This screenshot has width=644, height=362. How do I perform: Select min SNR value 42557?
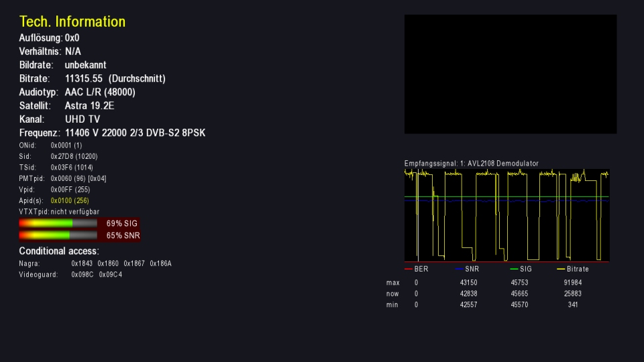click(x=468, y=305)
